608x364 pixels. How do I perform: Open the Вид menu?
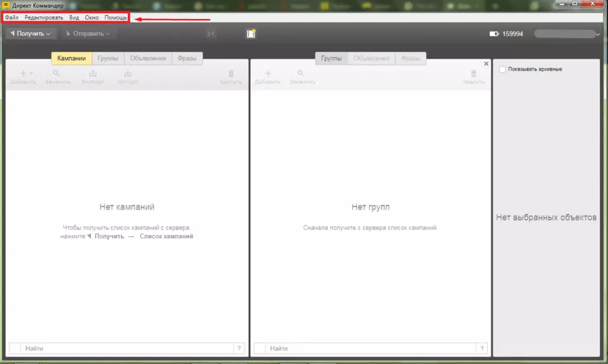coord(74,17)
